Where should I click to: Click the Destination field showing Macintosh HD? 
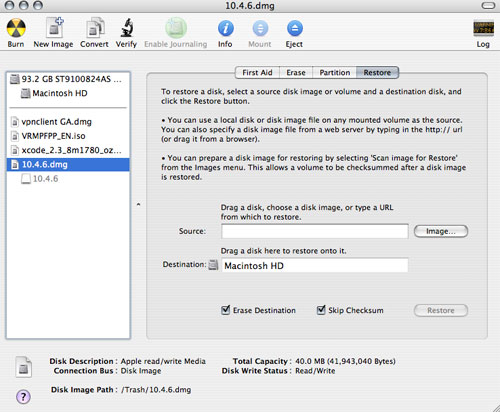[315, 266]
